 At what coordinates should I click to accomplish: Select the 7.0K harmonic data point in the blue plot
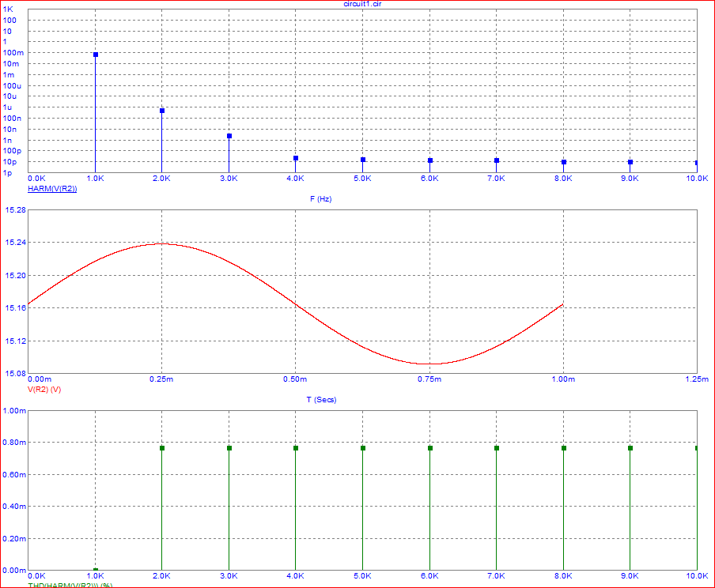point(497,160)
